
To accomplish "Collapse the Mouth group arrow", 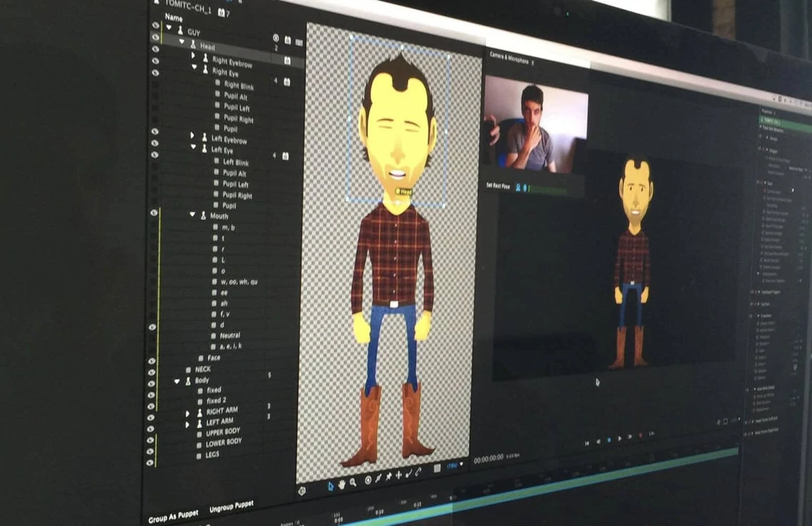I will (x=192, y=214).
